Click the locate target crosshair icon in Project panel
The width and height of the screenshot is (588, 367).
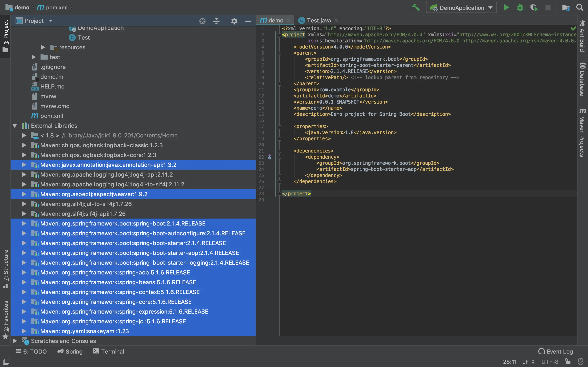point(202,21)
